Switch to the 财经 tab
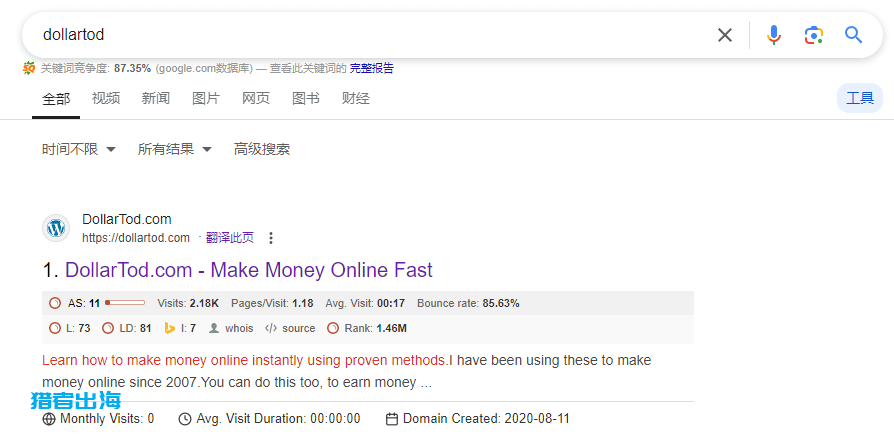Image resolution: width=894 pixels, height=439 pixels. [356, 99]
